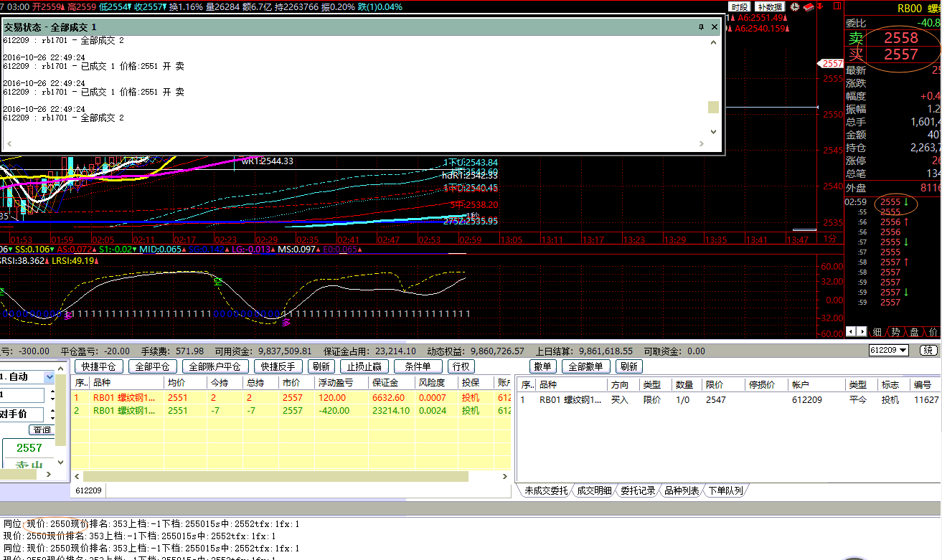Click the down spinner of the 对手价 field
This screenshot has height=560, width=942.
point(52,418)
